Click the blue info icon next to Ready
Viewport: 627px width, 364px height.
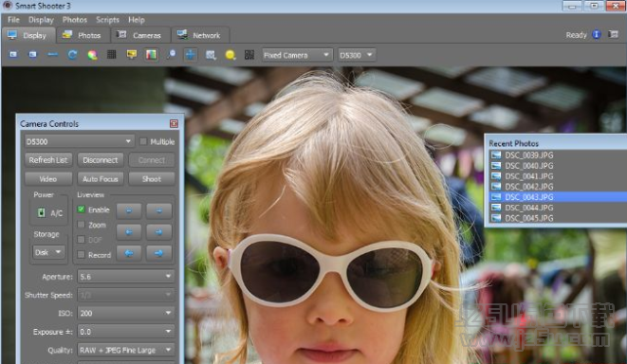click(597, 35)
